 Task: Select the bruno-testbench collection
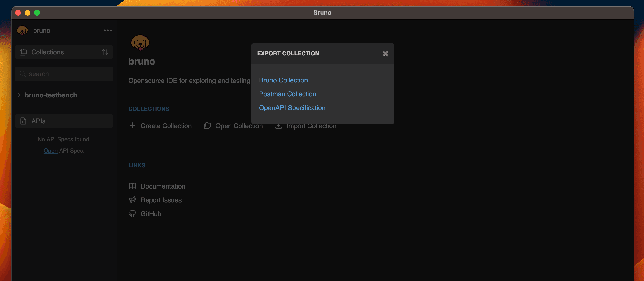click(51, 95)
